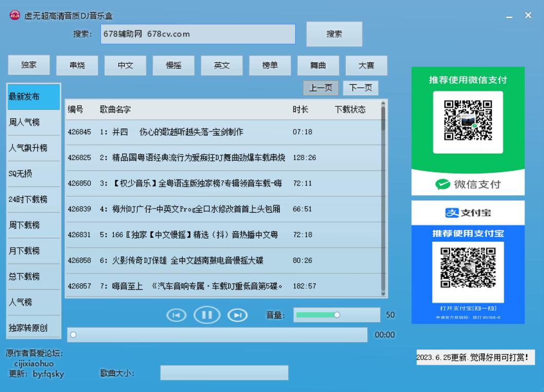Pause the currently playing track

click(x=206, y=315)
